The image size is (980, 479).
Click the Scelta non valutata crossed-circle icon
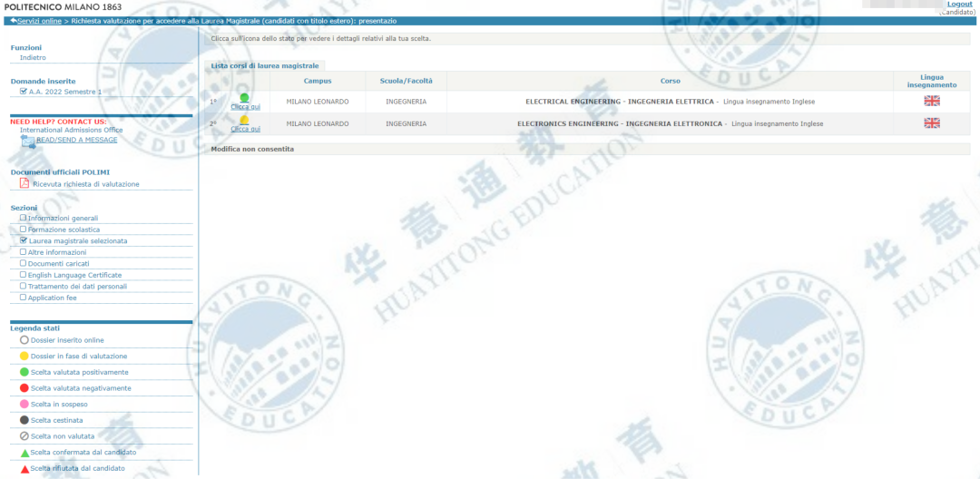pyautogui.click(x=24, y=436)
